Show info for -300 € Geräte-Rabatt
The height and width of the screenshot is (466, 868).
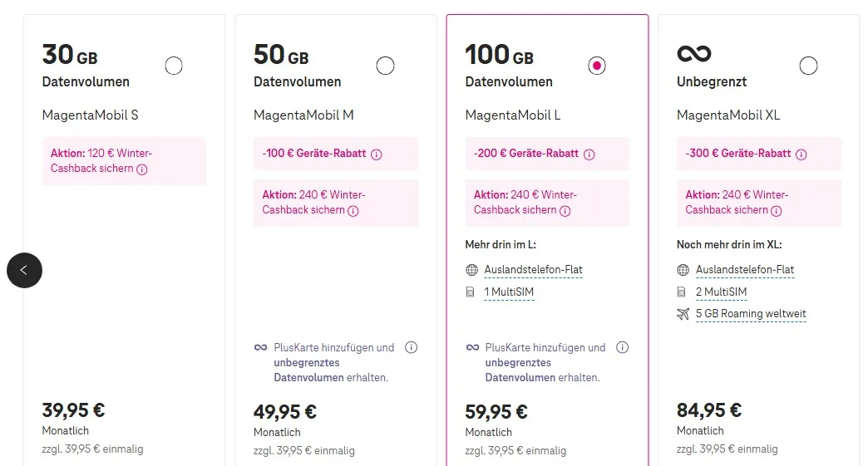click(x=801, y=154)
